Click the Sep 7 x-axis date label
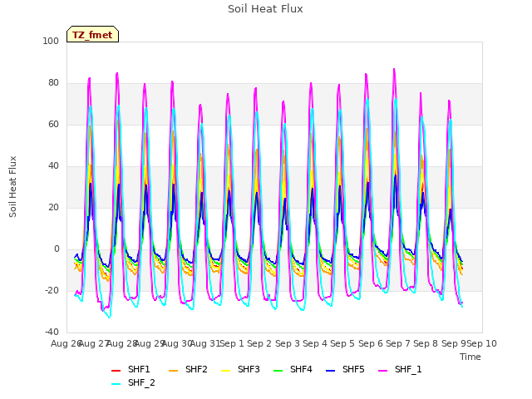532x399 pixels. (398, 343)
